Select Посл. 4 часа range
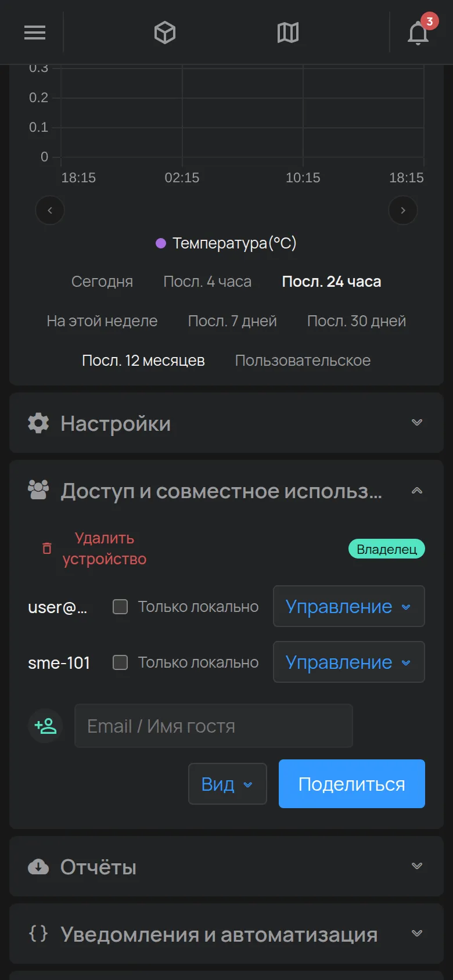Screen dimensions: 453x980 coord(207,282)
